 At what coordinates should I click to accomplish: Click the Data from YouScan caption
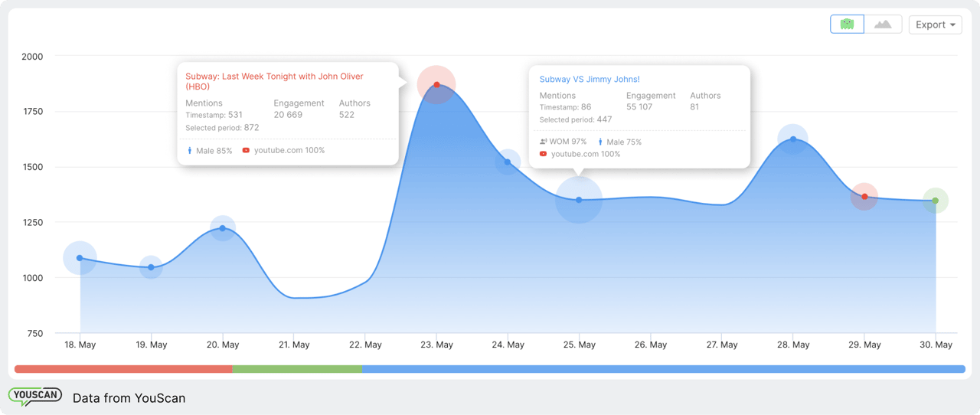(129, 398)
